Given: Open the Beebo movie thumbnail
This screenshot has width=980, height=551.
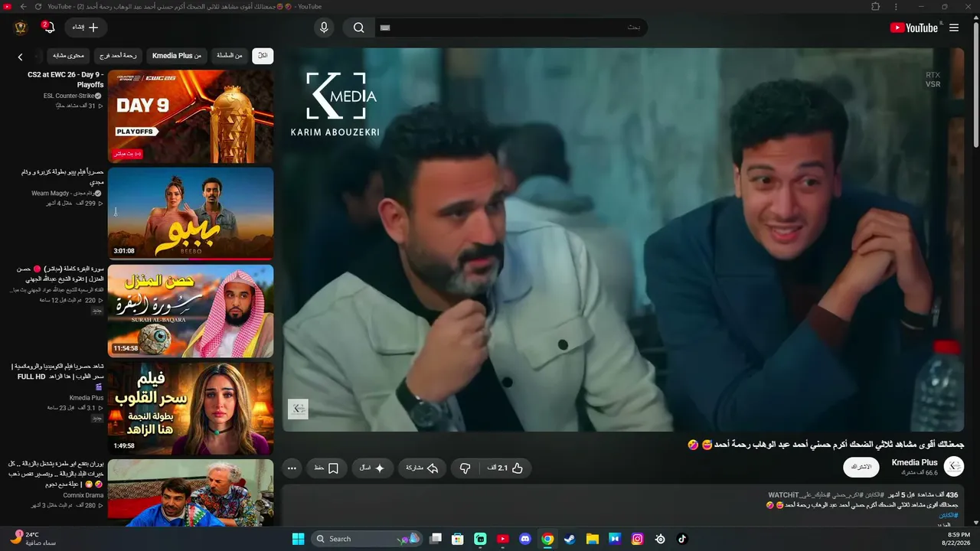Looking at the screenshot, I should tap(191, 214).
